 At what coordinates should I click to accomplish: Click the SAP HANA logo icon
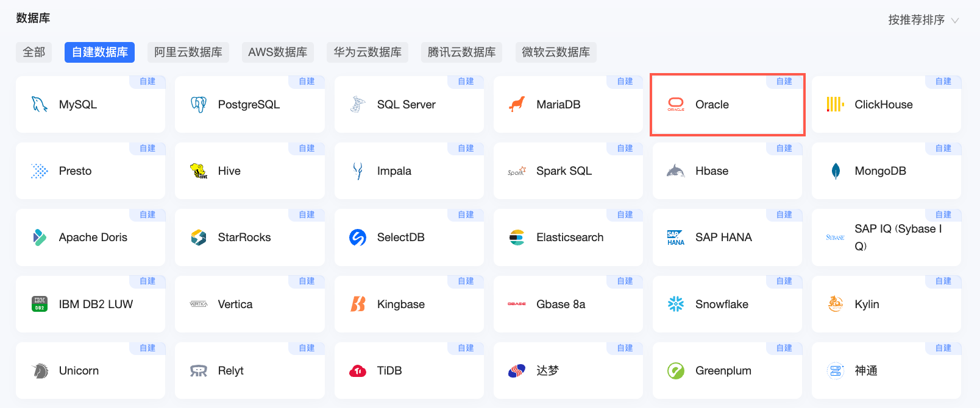point(676,237)
